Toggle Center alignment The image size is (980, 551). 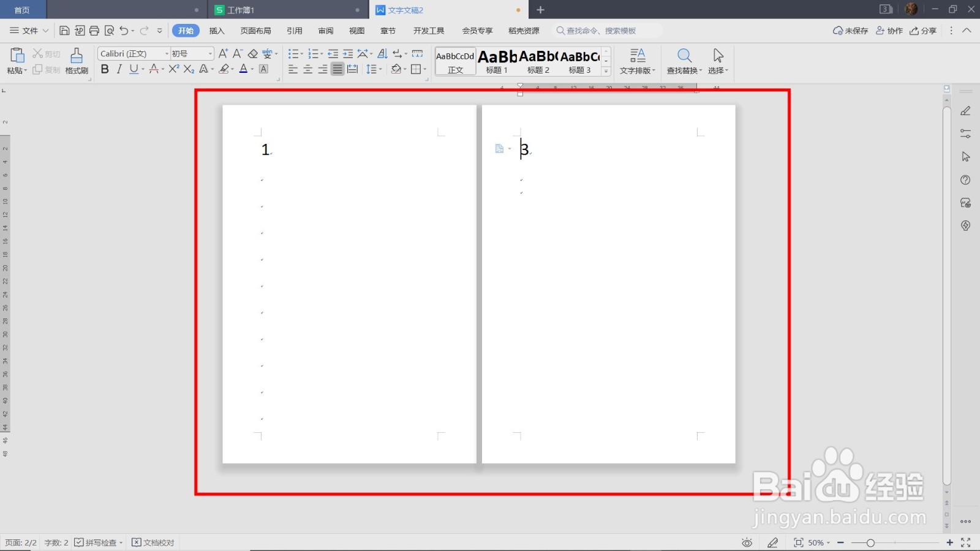[307, 69]
